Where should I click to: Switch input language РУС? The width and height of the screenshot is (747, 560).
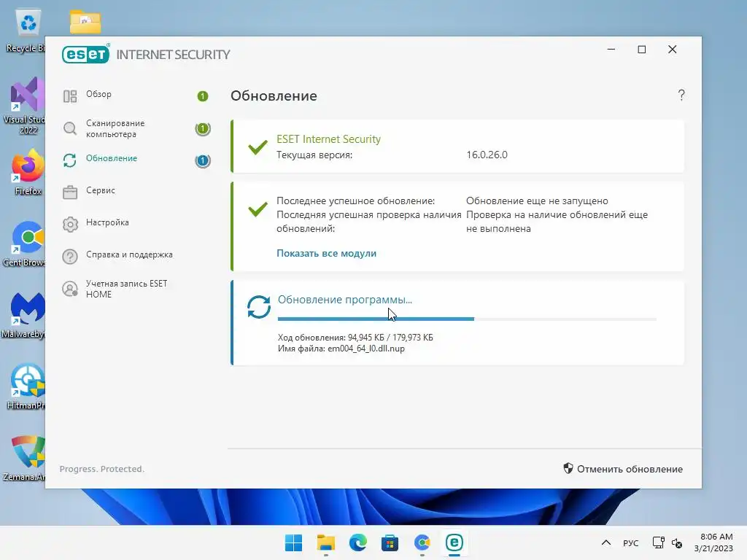pos(631,543)
